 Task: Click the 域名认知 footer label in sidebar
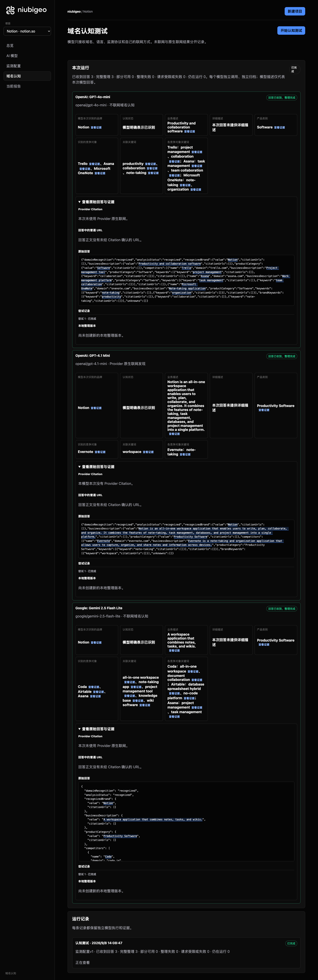11,974
